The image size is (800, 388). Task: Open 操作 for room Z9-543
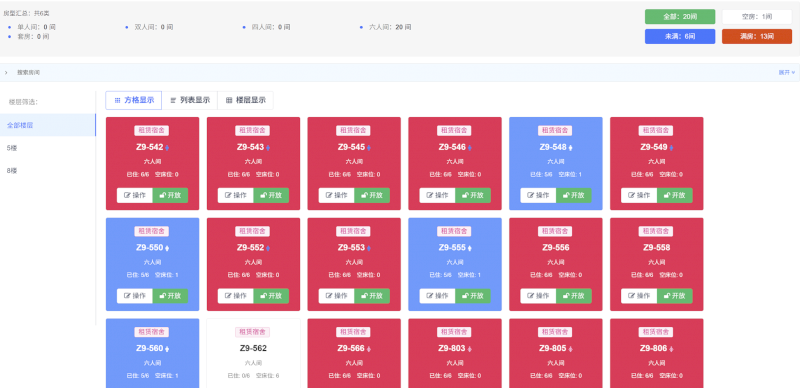pyautogui.click(x=236, y=195)
